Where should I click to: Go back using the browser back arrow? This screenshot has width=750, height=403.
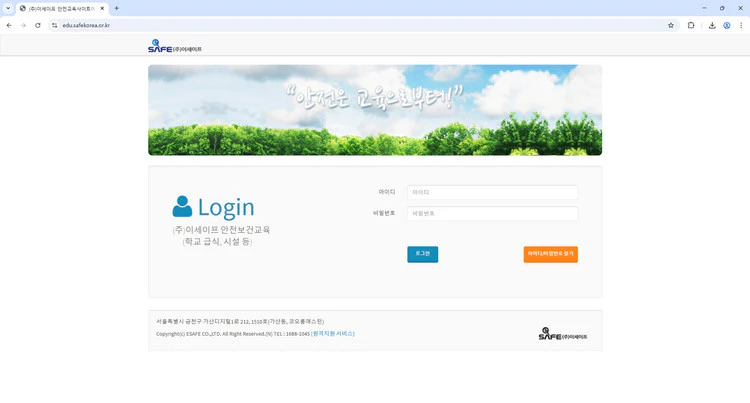[9, 25]
